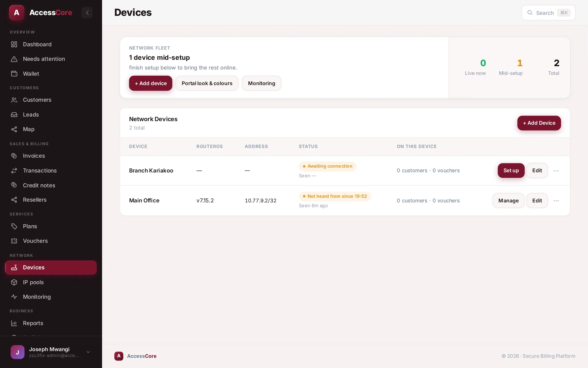Click the Invoices icon

14,156
